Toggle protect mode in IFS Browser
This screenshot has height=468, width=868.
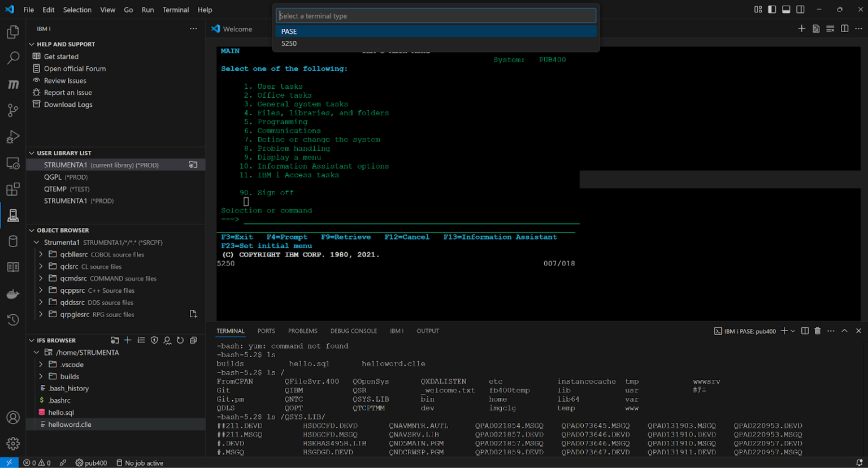tap(154, 340)
